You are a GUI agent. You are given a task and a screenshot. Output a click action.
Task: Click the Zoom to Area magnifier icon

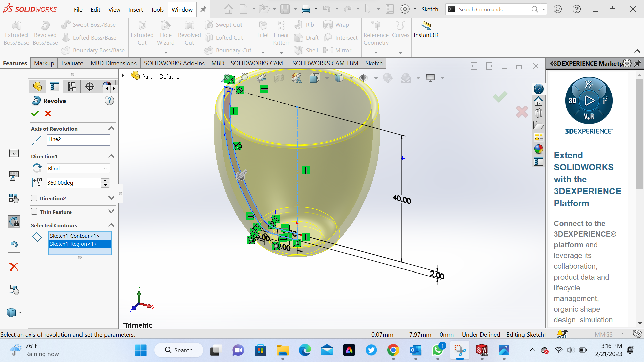244,78
